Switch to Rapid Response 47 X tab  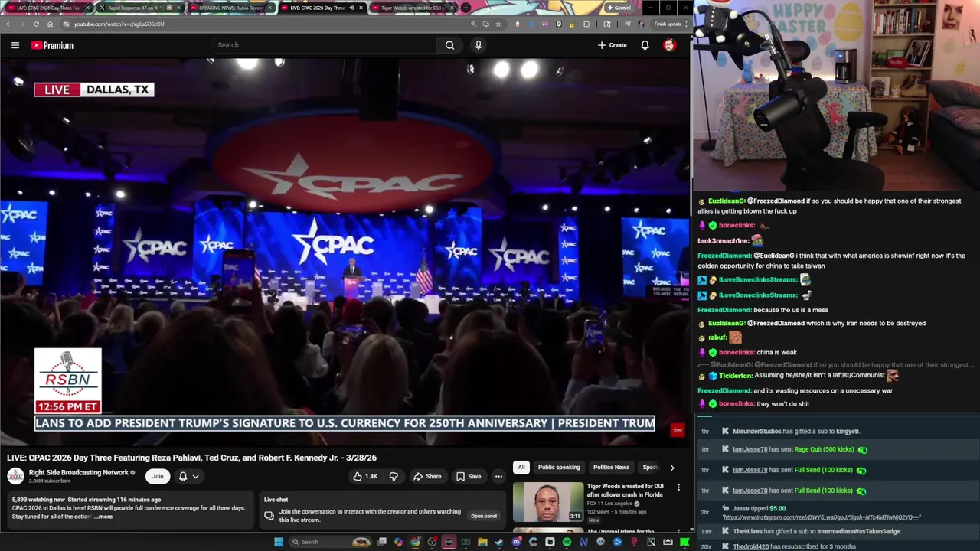coord(141,8)
